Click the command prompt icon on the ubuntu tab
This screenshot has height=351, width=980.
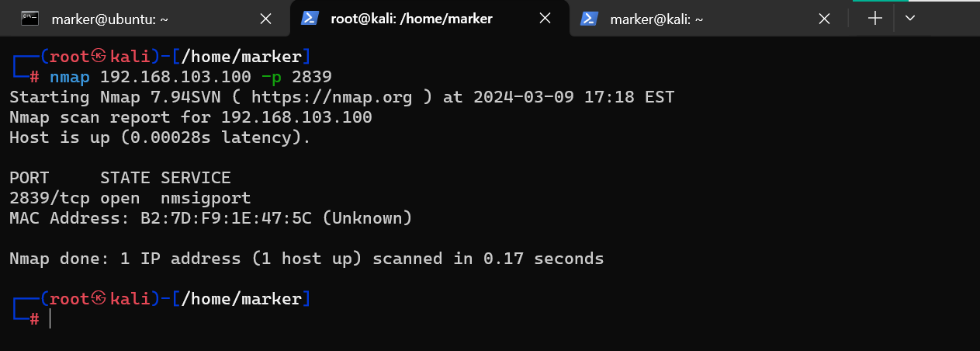(x=30, y=19)
